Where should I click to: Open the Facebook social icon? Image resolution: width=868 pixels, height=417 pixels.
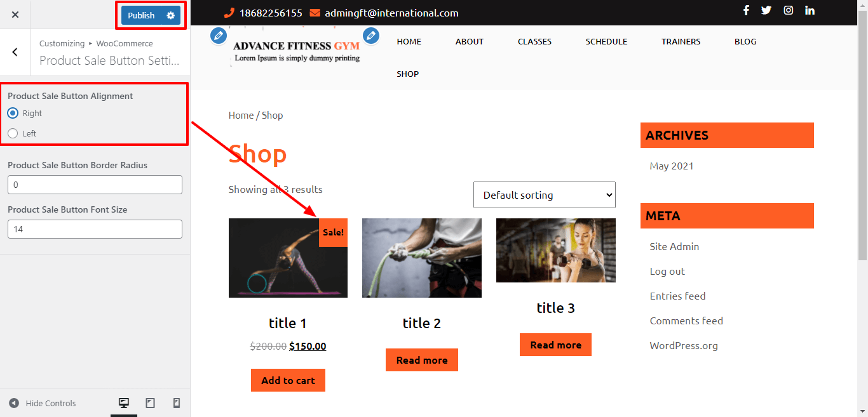[x=746, y=10]
